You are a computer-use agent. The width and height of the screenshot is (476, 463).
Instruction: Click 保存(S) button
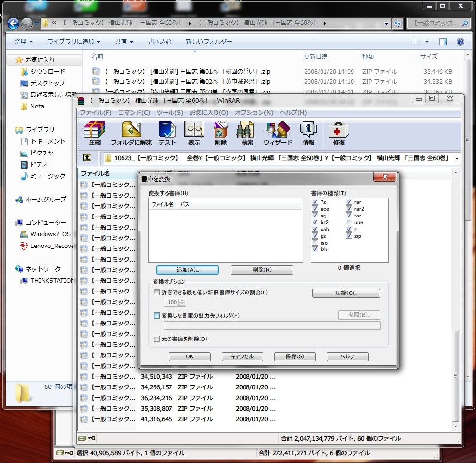pyautogui.click(x=294, y=356)
